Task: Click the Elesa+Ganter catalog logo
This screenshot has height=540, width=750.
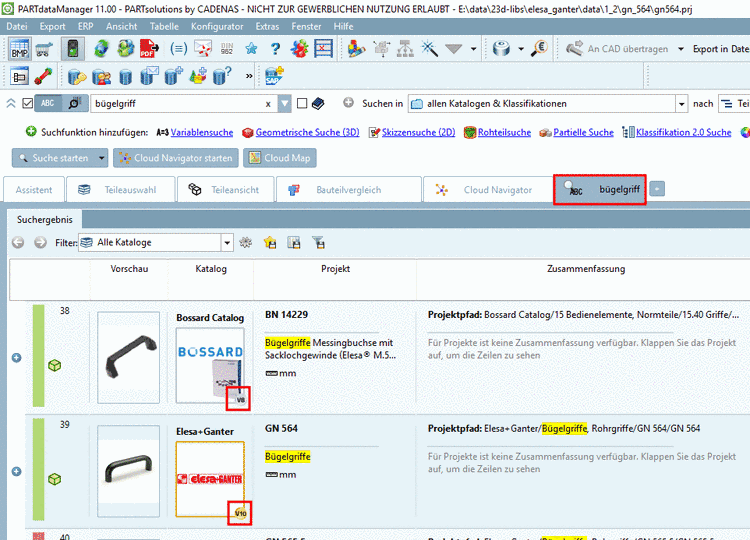Action: pos(210,479)
